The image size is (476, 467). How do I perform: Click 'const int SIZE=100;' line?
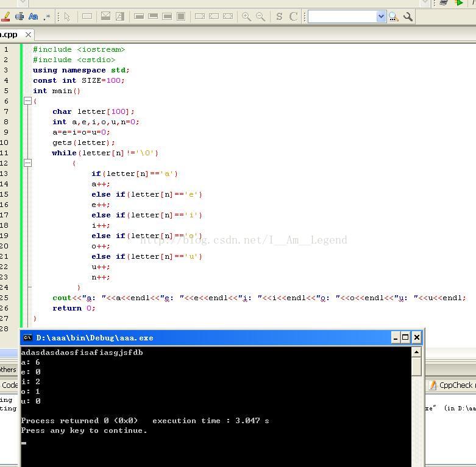79,80
